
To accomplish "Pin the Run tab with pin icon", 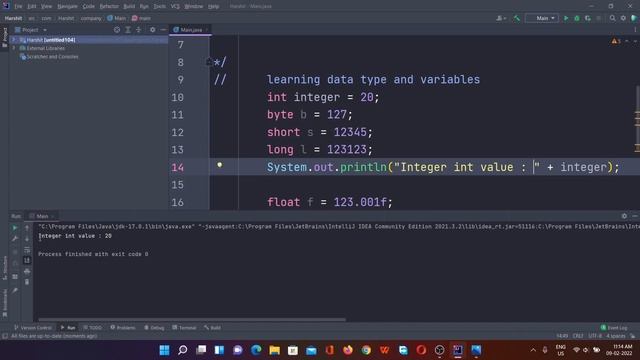I will 15,291.
